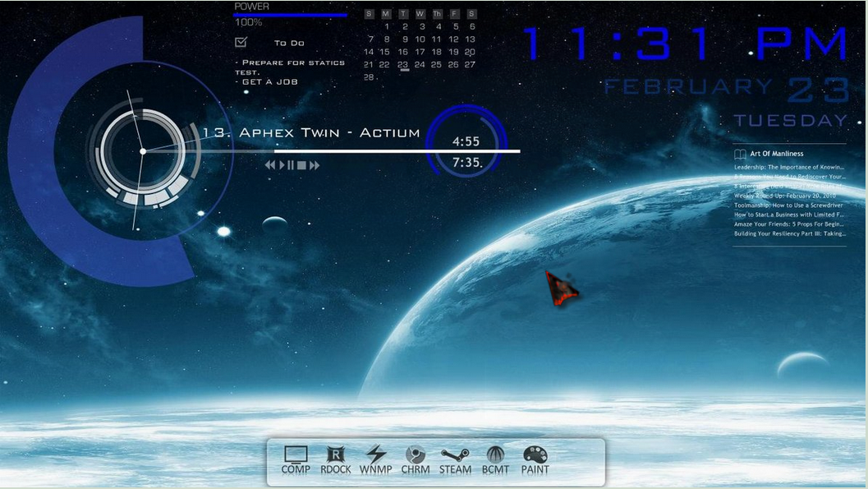
Task: Select today's date 23 in calendar
Action: (x=403, y=65)
